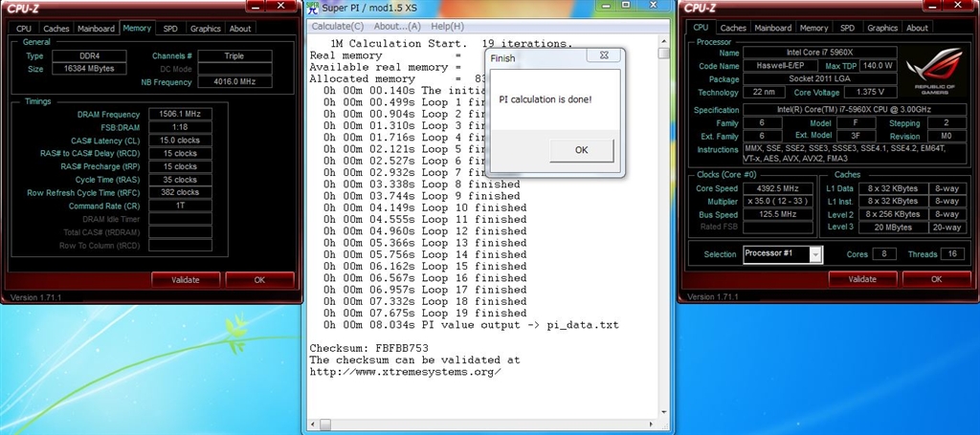Click the Core Speed value 4392.5 MHz
The width and height of the screenshot is (980, 435).
pos(777,188)
